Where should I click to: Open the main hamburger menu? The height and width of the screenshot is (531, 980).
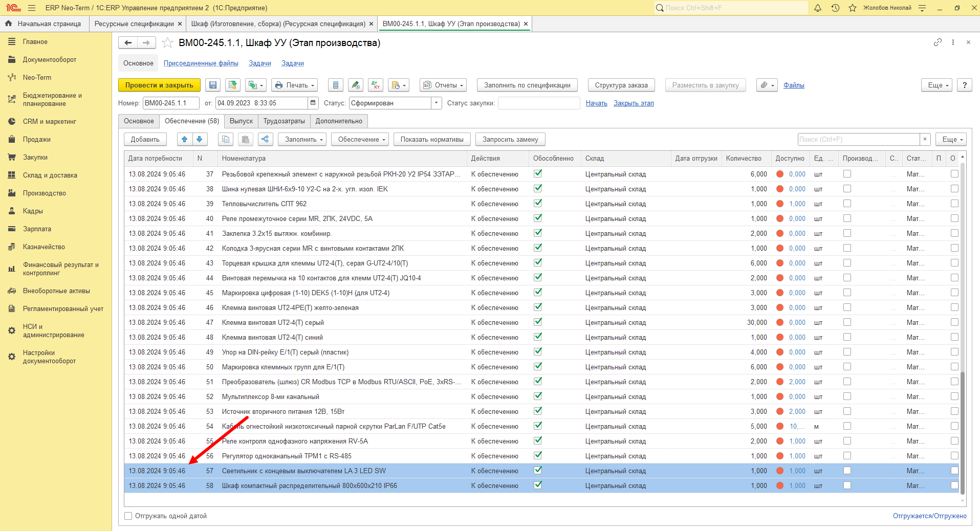32,8
